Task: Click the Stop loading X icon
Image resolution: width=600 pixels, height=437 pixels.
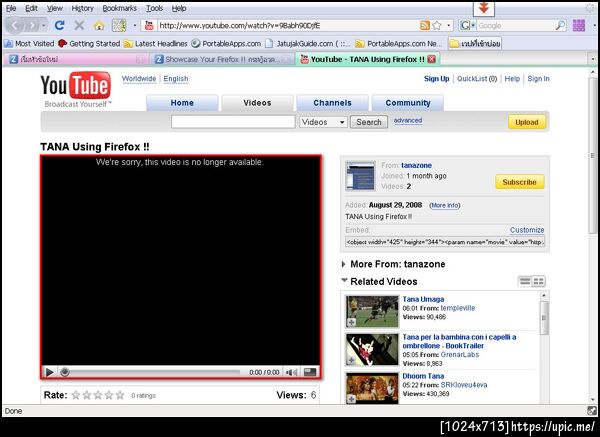Action: tap(79, 26)
